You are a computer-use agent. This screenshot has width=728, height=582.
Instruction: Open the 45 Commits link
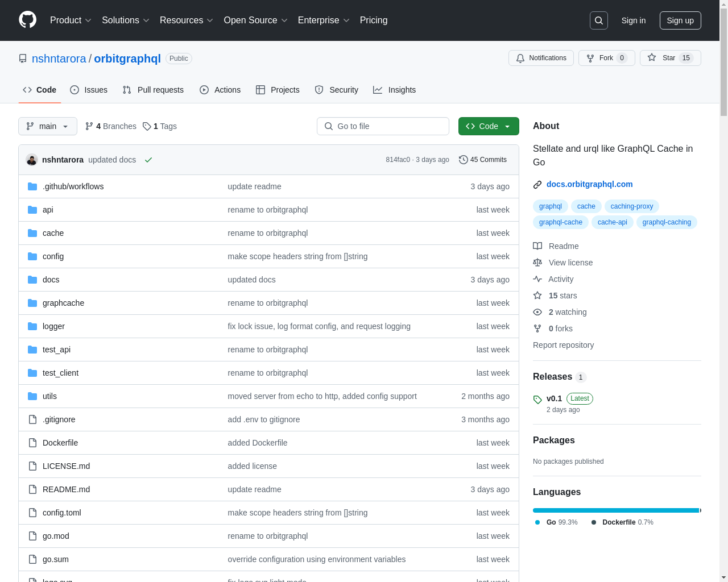point(483,160)
